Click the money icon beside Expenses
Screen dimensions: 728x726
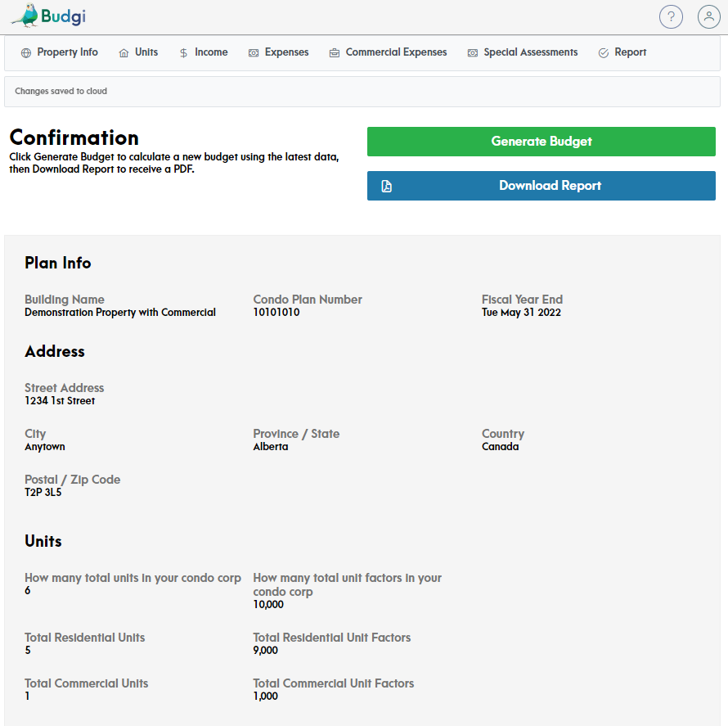pos(254,53)
